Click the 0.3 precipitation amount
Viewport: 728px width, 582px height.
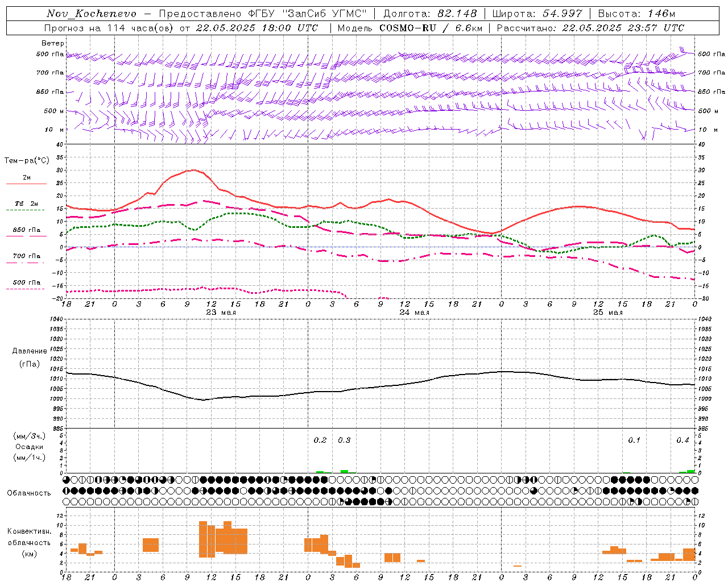tap(344, 440)
